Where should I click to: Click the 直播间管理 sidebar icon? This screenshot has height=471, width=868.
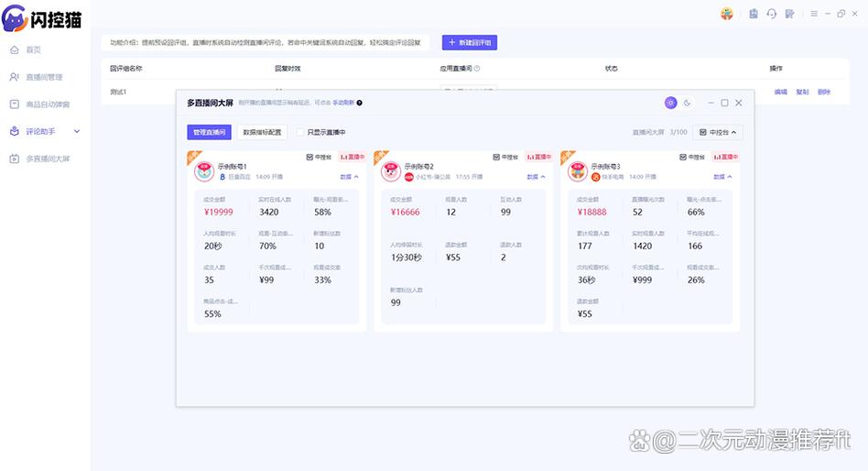click(x=15, y=77)
